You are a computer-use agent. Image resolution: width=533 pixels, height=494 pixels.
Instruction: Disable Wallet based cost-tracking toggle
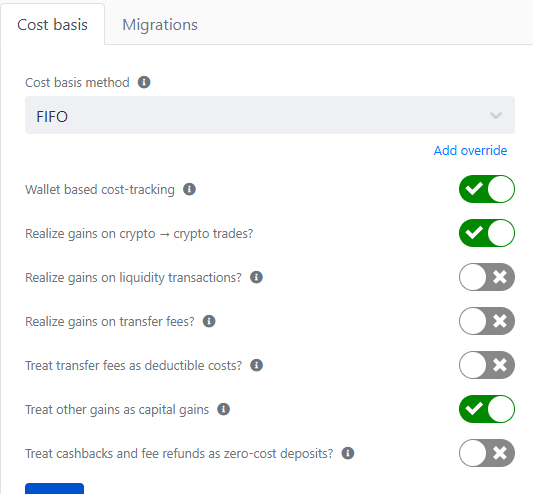(487, 189)
